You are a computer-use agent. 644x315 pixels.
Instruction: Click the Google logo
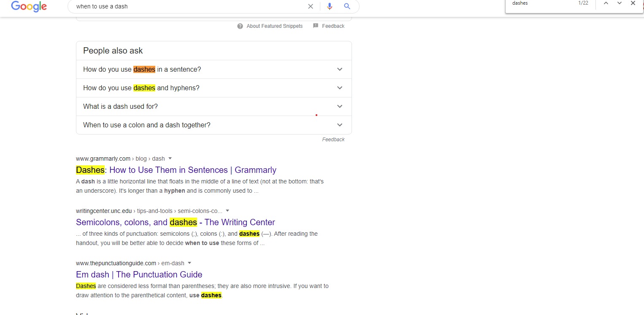pos(29,6)
